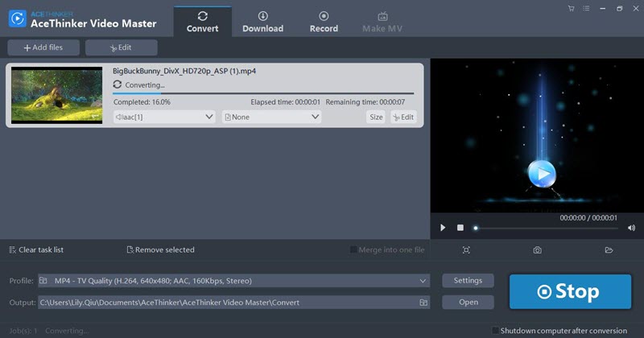Mute audio with the speaker icon
This screenshot has width=644, height=338.
pyautogui.click(x=631, y=228)
